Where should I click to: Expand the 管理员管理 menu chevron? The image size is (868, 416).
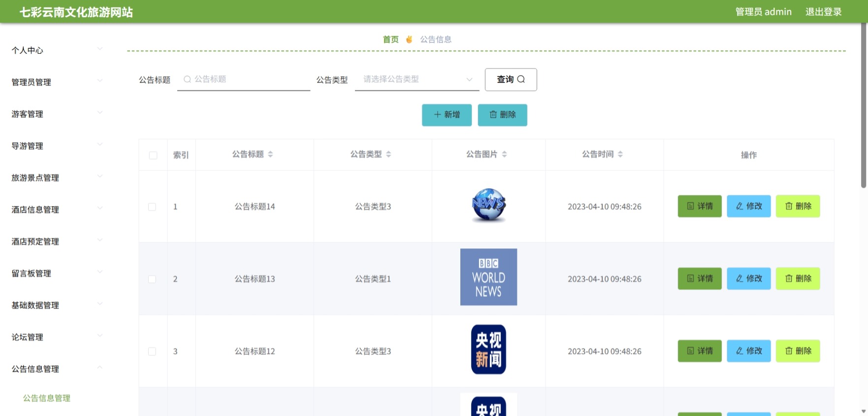(x=100, y=80)
